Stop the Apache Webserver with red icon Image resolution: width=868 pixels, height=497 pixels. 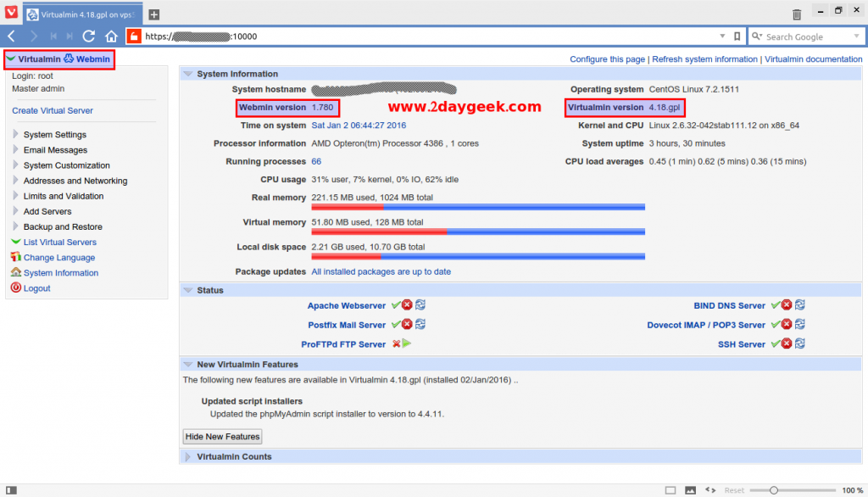click(407, 305)
